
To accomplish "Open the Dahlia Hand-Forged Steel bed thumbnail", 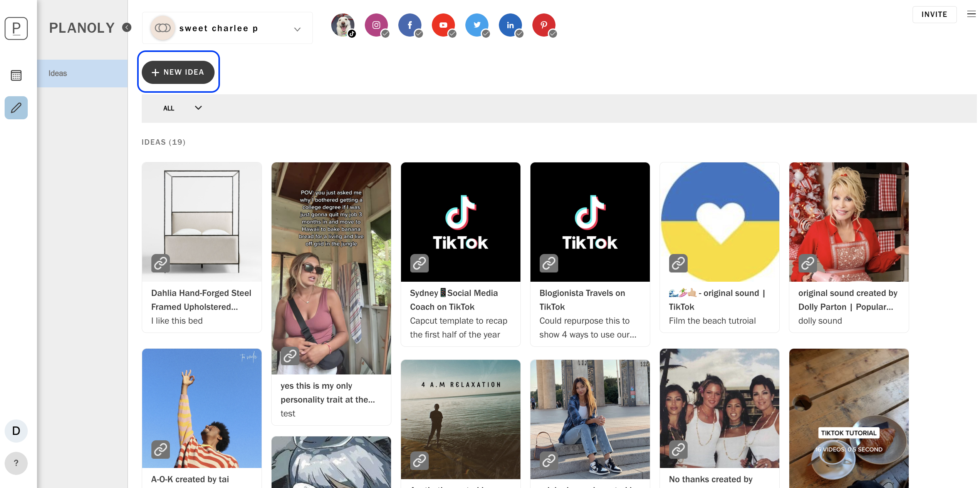I will [202, 222].
